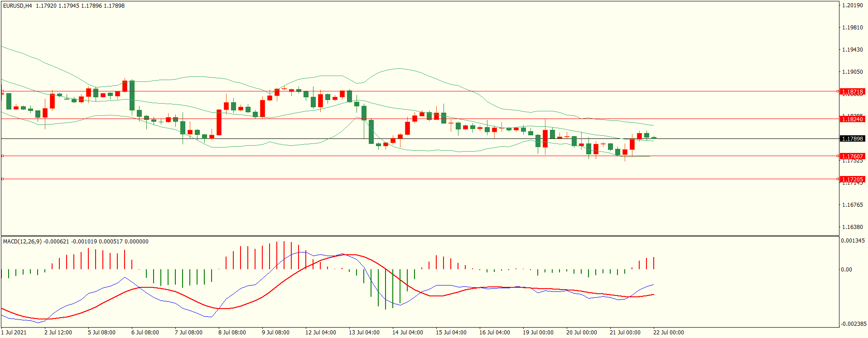The height and width of the screenshot is (338, 868).
Task: Click right handle of the 1.17205 line
Action: point(838,179)
